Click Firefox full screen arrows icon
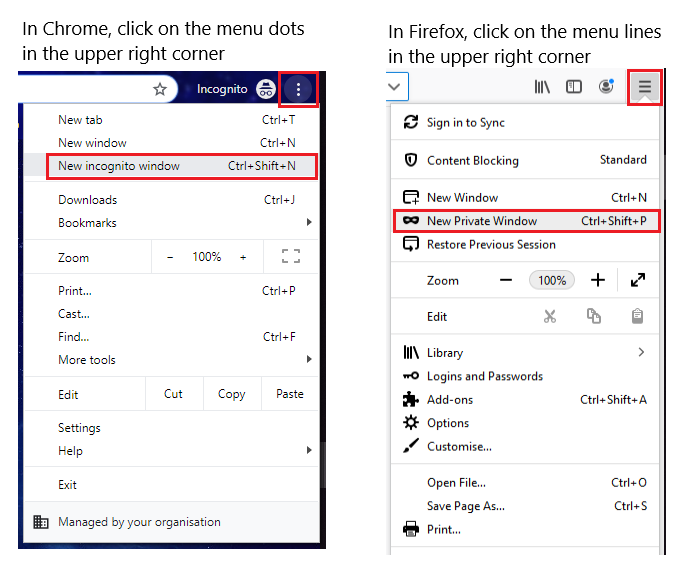 638,280
